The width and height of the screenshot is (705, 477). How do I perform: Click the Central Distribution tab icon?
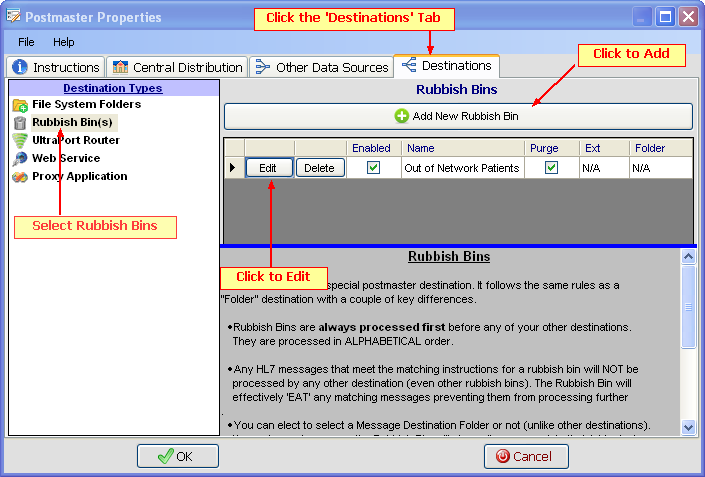pyautogui.click(x=120, y=67)
